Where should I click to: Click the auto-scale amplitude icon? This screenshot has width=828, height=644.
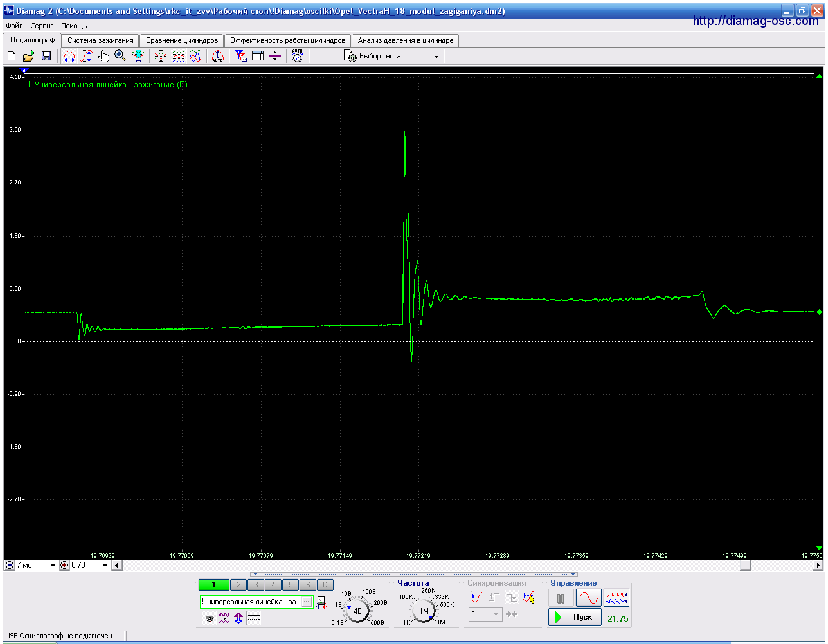coord(218,57)
